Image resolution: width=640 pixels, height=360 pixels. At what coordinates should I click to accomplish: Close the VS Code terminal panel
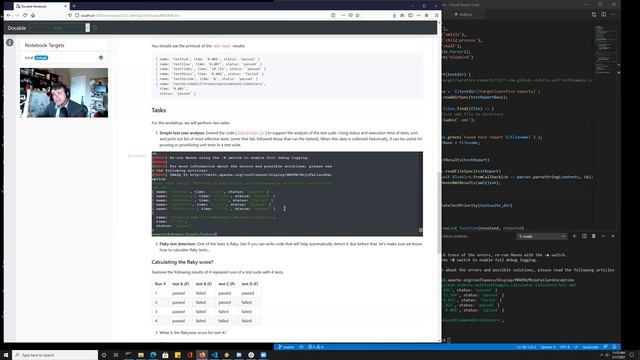click(x=613, y=236)
